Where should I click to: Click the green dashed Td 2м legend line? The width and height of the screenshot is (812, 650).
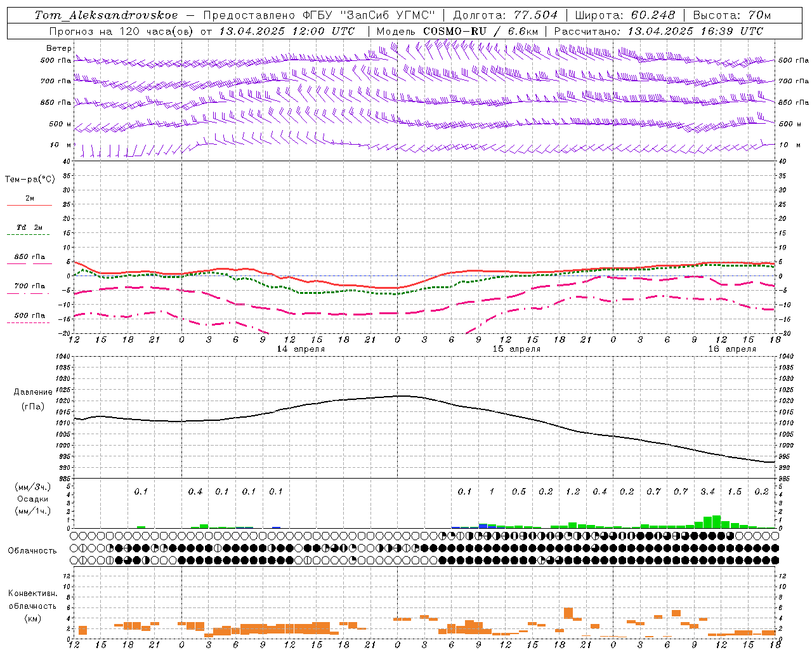click(29, 234)
